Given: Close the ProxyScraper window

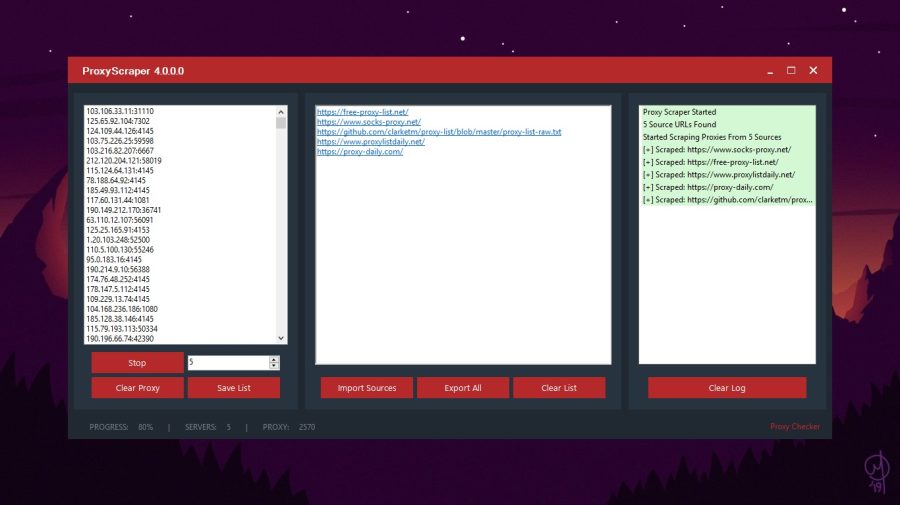Looking at the screenshot, I should 813,71.
